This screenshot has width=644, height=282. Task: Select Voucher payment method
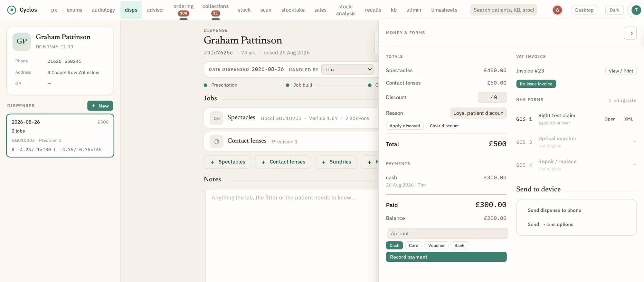click(436, 245)
